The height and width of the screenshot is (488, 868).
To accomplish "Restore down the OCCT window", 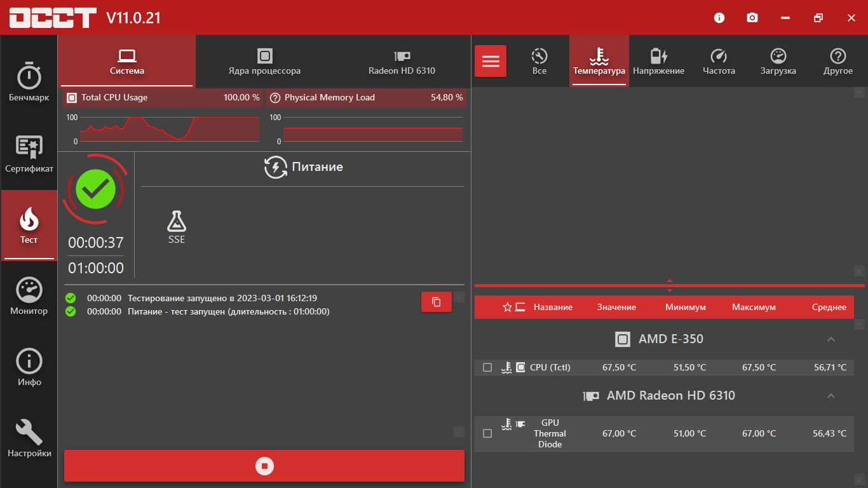I will [x=818, y=18].
